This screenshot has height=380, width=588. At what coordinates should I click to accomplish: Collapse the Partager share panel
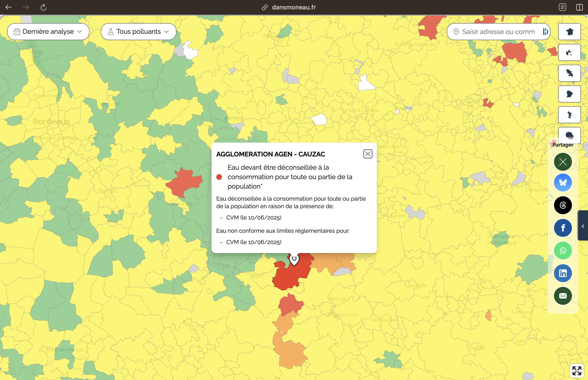(x=583, y=226)
